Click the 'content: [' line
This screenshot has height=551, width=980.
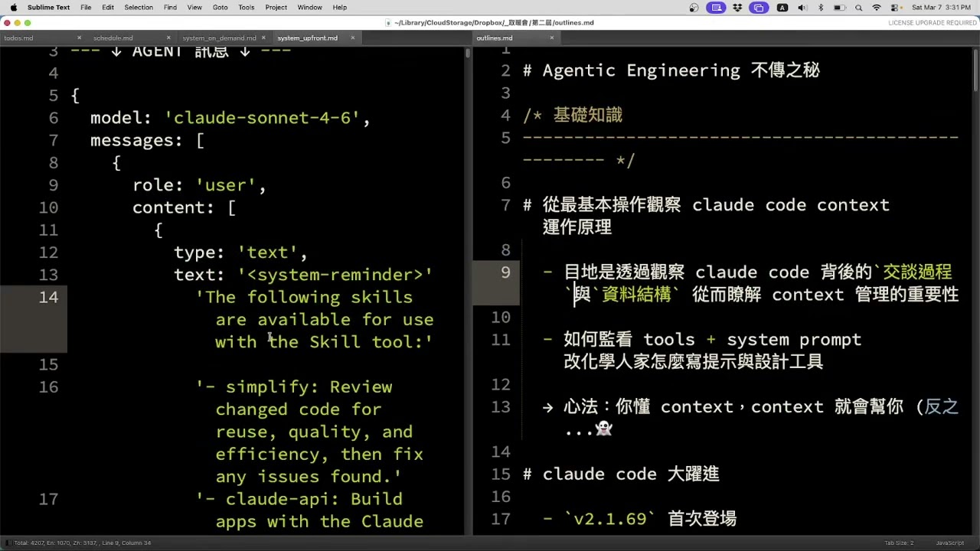(x=184, y=207)
